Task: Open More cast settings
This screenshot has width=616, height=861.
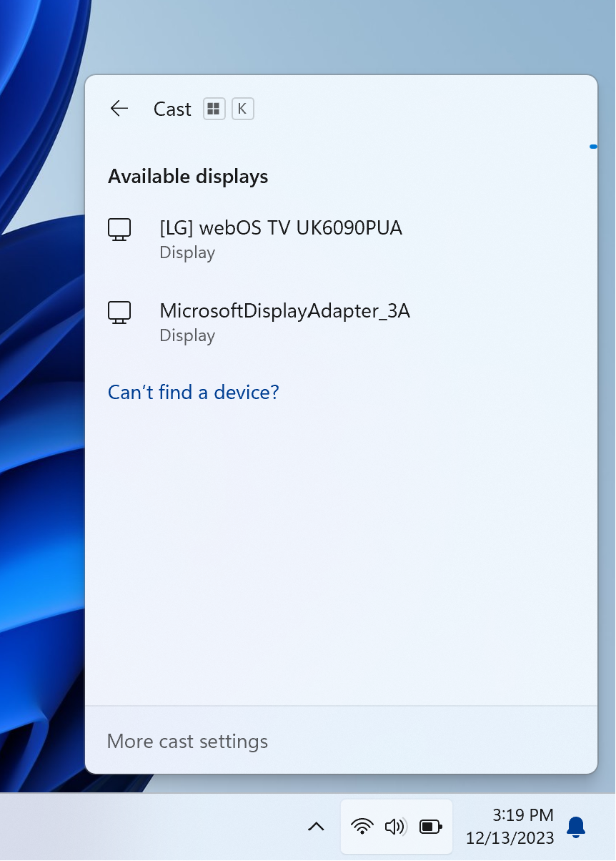Action: (187, 742)
